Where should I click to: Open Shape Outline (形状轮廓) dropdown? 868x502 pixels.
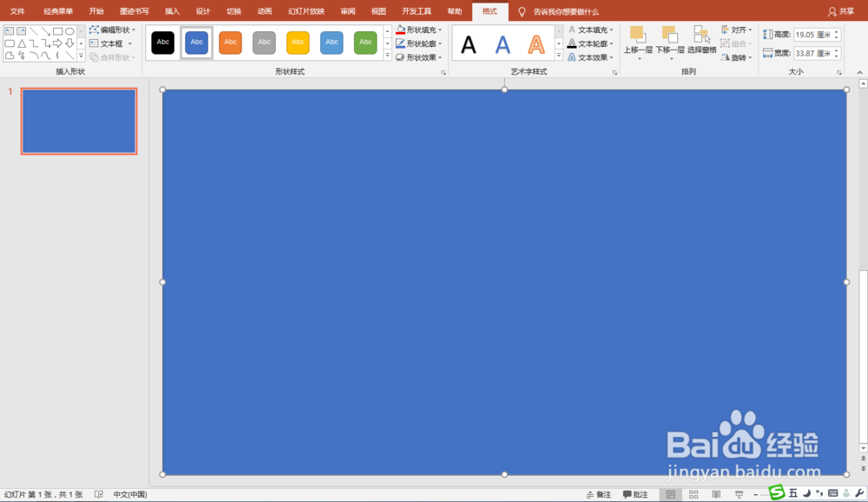419,43
